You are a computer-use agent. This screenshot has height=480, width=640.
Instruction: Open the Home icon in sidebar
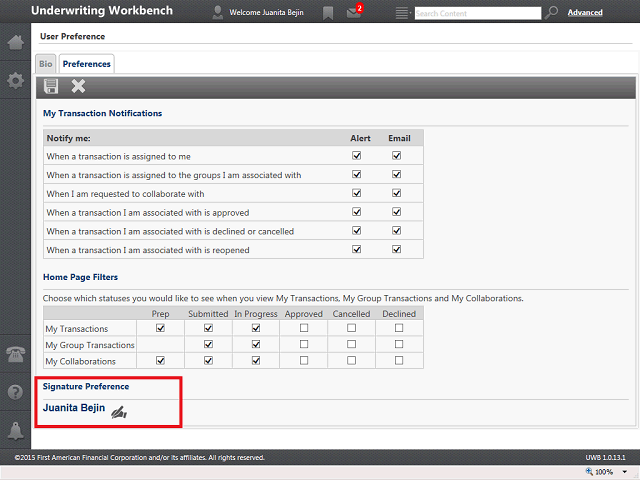[16, 42]
